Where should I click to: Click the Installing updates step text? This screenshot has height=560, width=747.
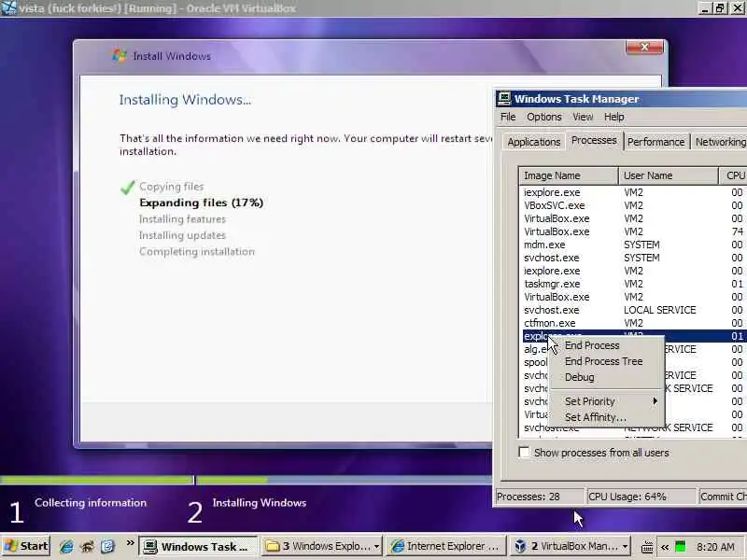[x=182, y=235]
